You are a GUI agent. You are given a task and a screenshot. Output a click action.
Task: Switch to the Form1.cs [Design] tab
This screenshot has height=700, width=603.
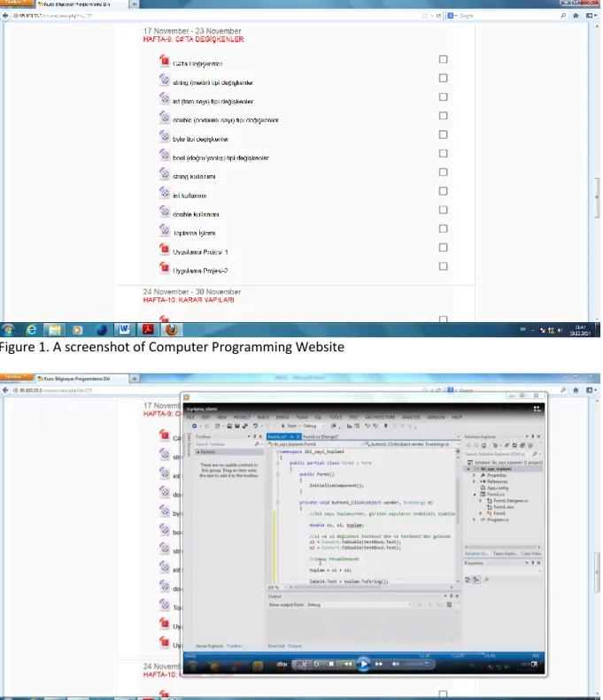(321, 436)
